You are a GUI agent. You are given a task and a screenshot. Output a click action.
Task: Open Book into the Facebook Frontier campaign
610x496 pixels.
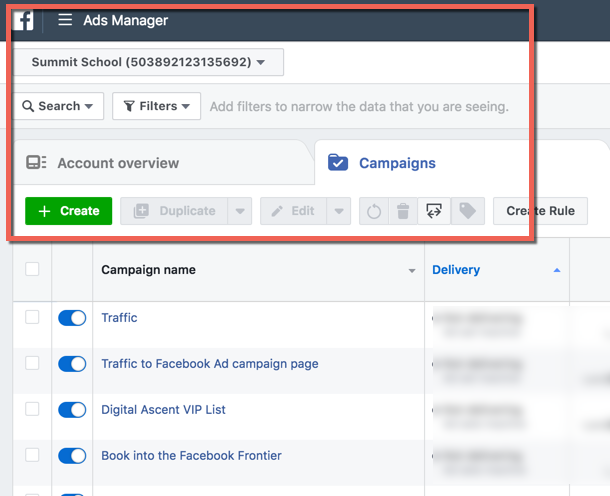coord(191,456)
